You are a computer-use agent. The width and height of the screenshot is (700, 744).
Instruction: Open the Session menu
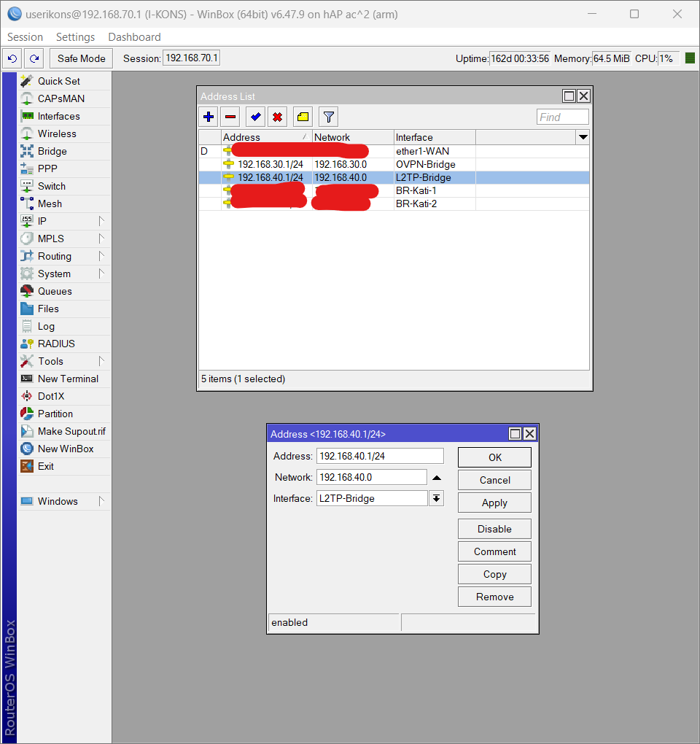(25, 36)
